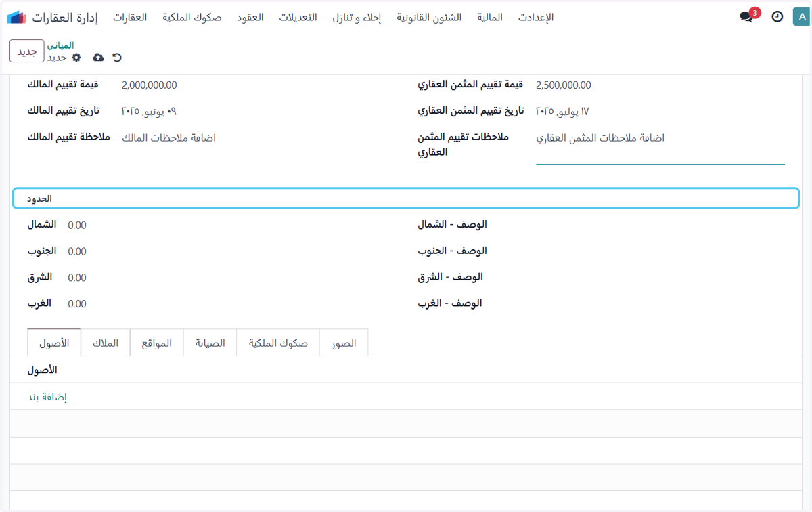Switch to the المواقع tab
Image resolution: width=812 pixels, height=512 pixels.
157,343
